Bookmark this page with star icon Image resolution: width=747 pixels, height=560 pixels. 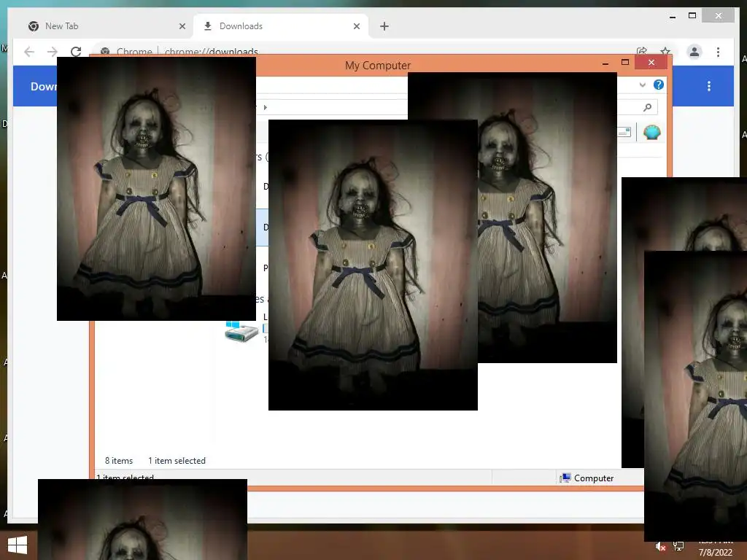[665, 51]
